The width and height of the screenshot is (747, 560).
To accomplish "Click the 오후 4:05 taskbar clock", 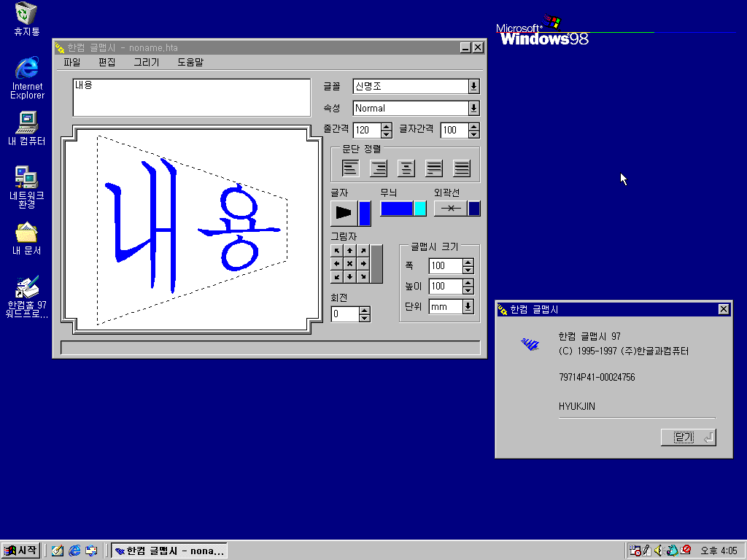I will coord(719,551).
